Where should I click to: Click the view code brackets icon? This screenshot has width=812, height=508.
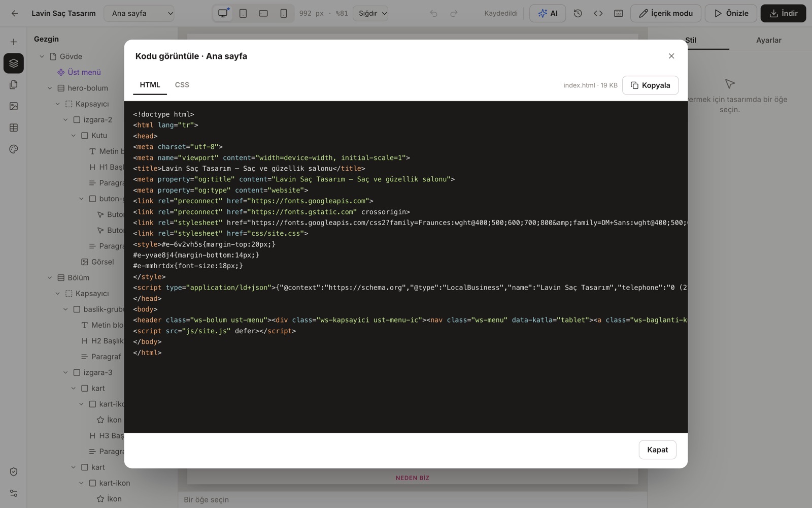point(598,13)
